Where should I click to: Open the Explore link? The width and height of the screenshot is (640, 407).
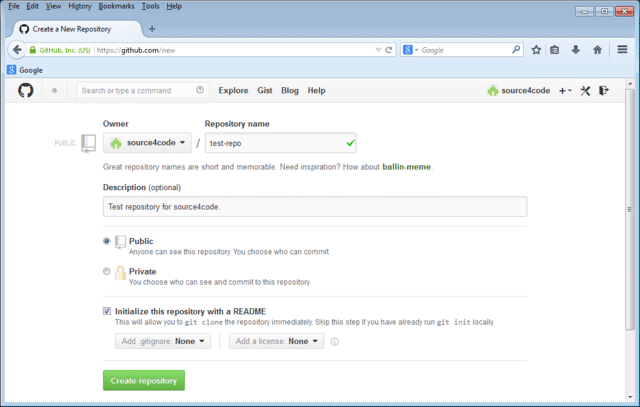(233, 91)
